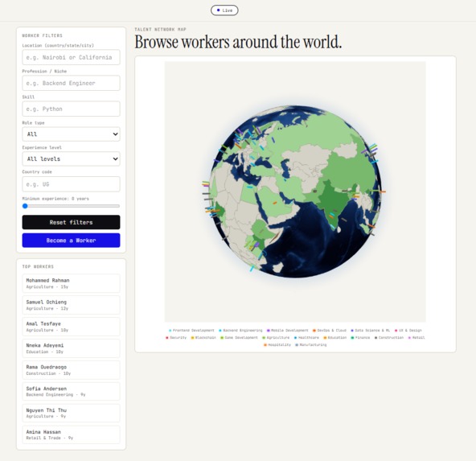Click the orange marker in Saudi Arabia
The width and height of the screenshot is (476, 461).
tap(275, 203)
